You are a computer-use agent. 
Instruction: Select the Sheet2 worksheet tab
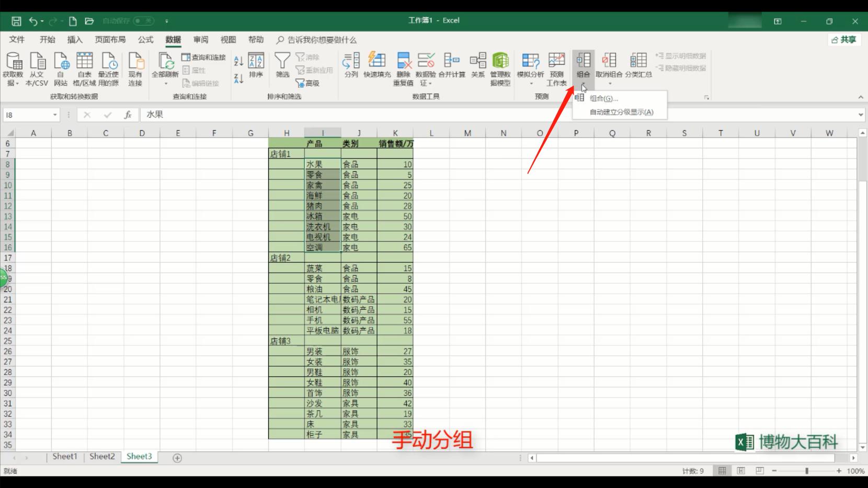(101, 456)
